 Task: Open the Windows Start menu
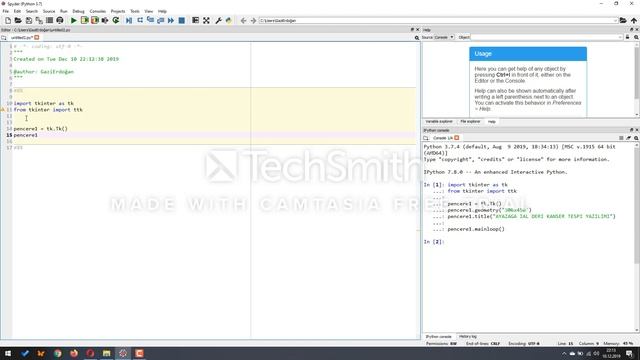[x=8, y=353]
